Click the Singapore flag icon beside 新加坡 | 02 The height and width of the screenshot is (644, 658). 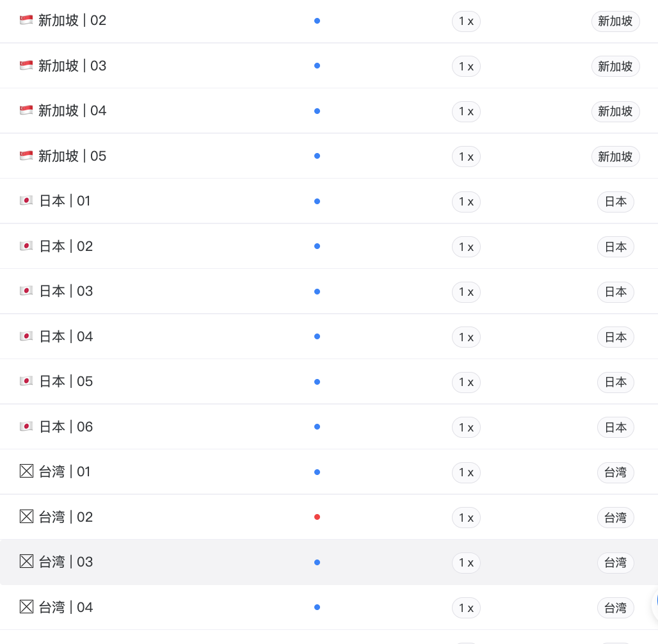pyautogui.click(x=26, y=20)
